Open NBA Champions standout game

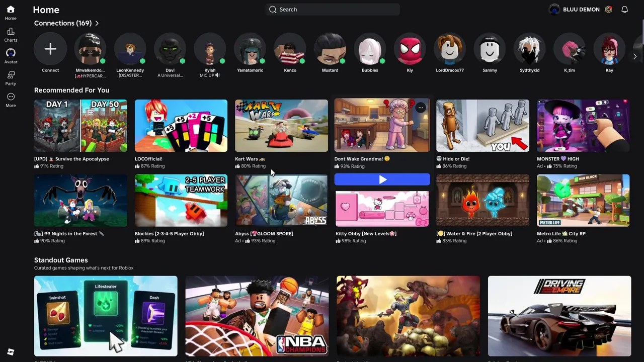(257, 316)
